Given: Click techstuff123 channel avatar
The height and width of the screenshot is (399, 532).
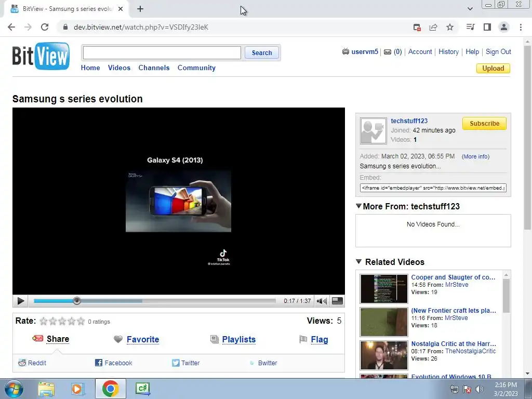Looking at the screenshot, I should [373, 131].
